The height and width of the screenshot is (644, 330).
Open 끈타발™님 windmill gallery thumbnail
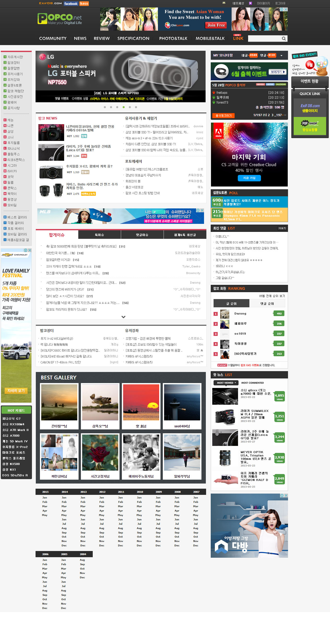[59, 402]
